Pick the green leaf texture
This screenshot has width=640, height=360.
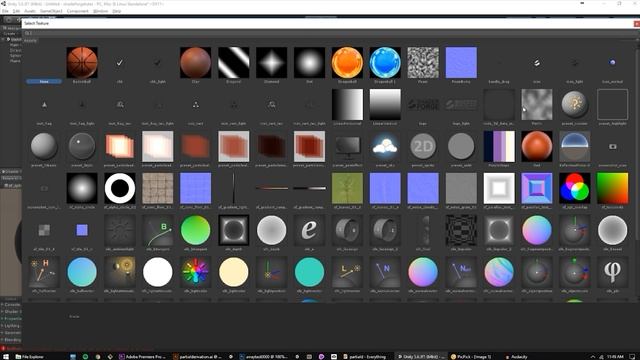[x=347, y=188]
